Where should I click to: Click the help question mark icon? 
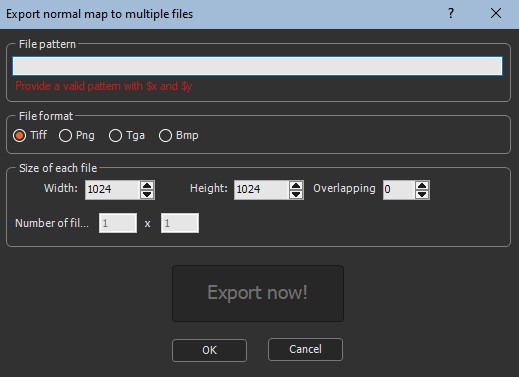[451, 14]
